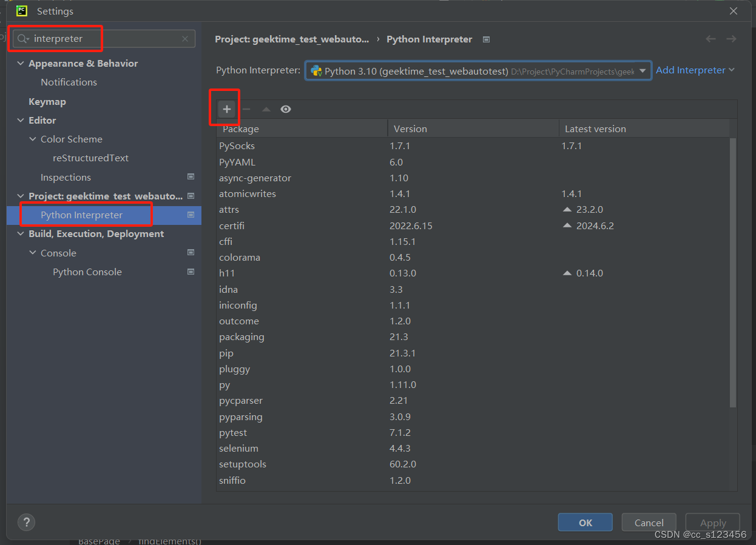Select the async-generator package row

point(473,178)
